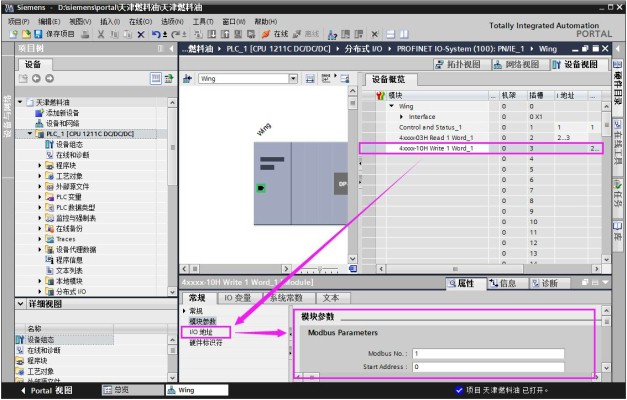Screen dimensions: 627x400
Task: Click the Portal View button
Action: [46, 390]
